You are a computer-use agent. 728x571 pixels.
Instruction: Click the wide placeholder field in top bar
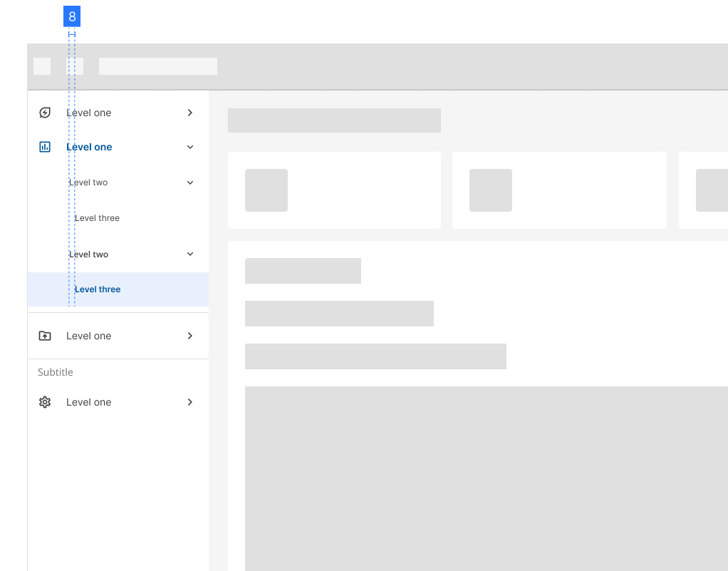pyautogui.click(x=158, y=66)
